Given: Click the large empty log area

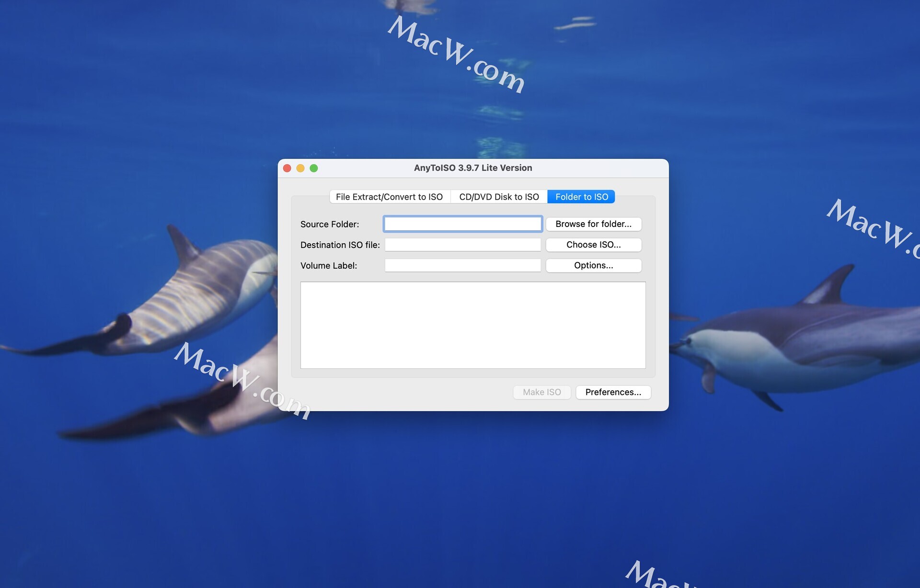Looking at the screenshot, I should (x=473, y=325).
